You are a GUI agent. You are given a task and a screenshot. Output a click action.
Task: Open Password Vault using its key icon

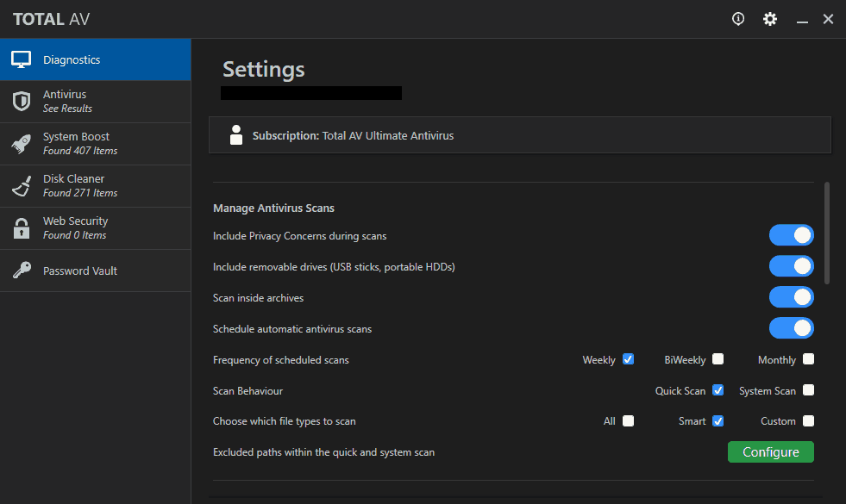point(21,270)
